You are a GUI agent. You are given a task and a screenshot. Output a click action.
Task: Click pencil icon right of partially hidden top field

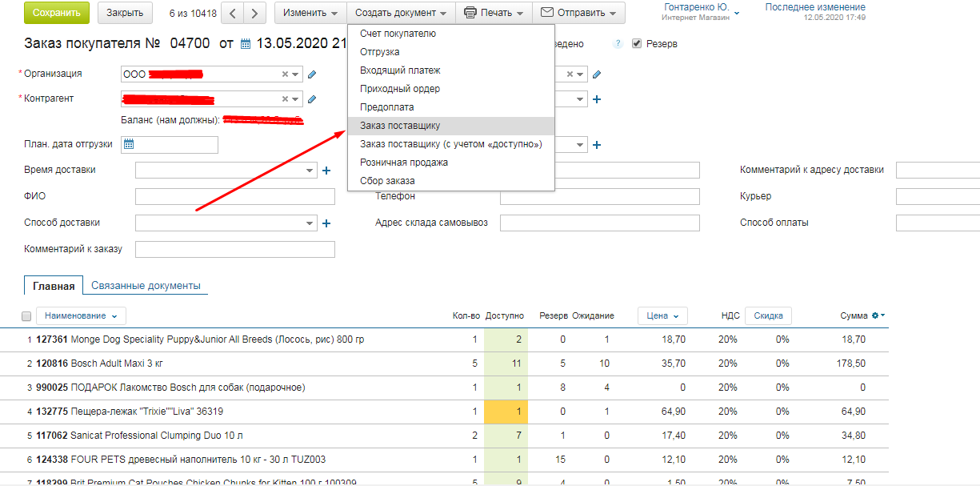click(597, 74)
